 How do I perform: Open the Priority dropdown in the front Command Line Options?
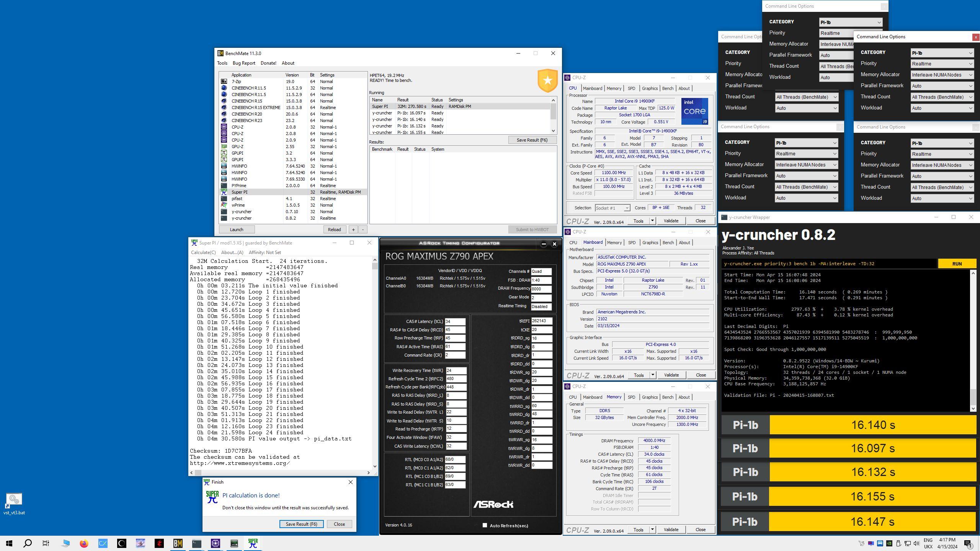click(942, 64)
